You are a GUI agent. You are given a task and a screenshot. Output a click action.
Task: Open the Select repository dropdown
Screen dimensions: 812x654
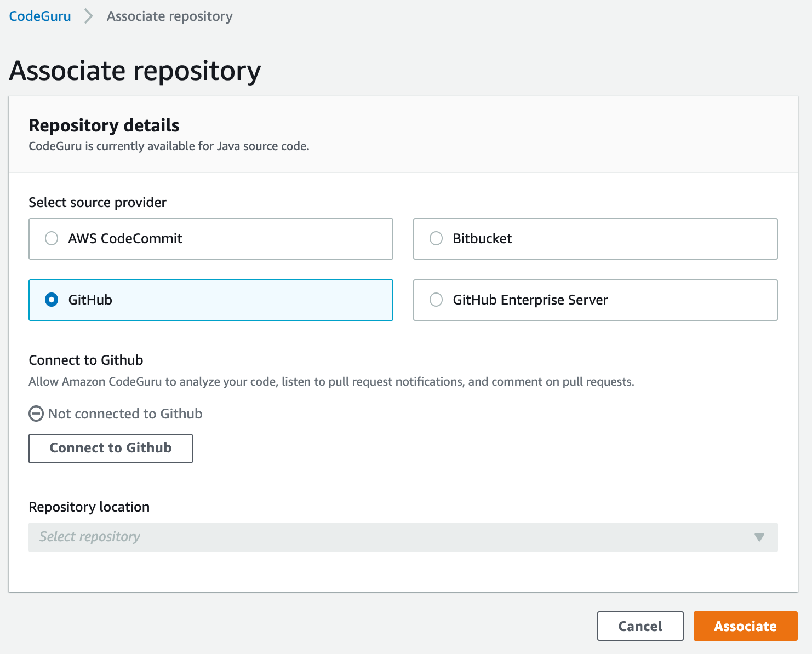403,537
